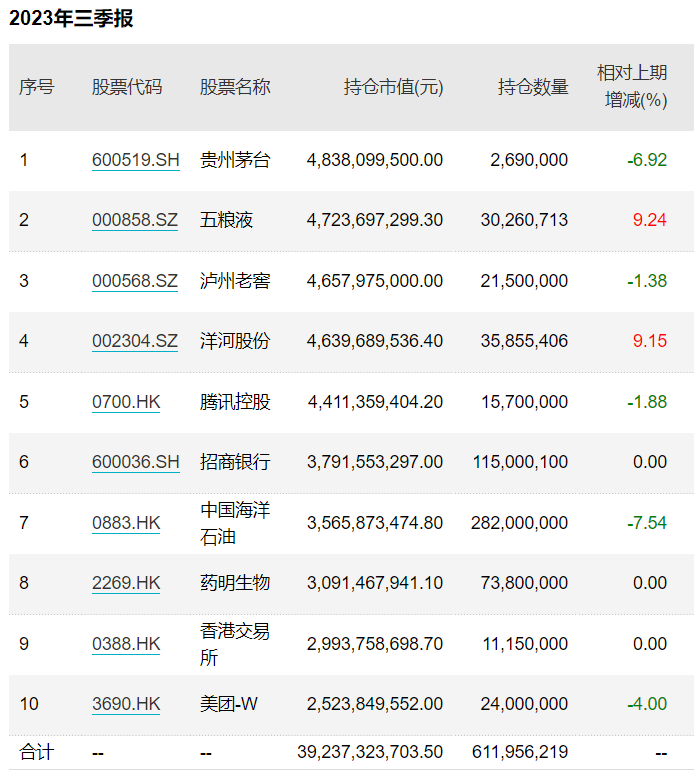Click market value 4,657,975,000.00
694x773 pixels.
(x=375, y=281)
